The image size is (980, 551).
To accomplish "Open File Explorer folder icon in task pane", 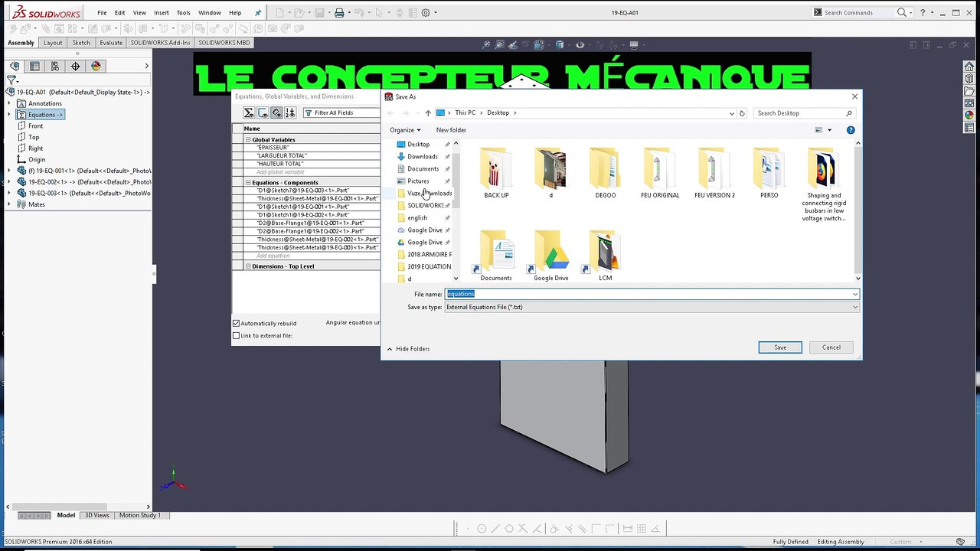I will pos(969,92).
